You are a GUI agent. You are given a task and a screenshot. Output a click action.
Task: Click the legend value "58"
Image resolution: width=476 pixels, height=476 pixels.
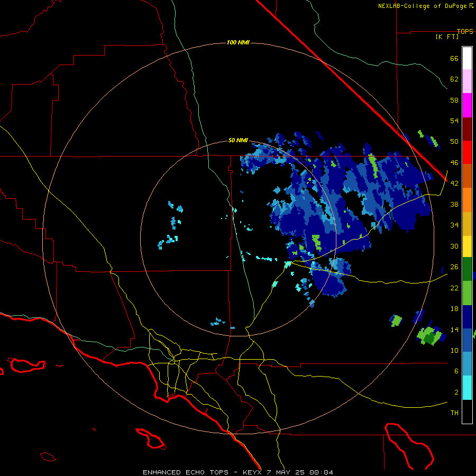[x=454, y=100]
